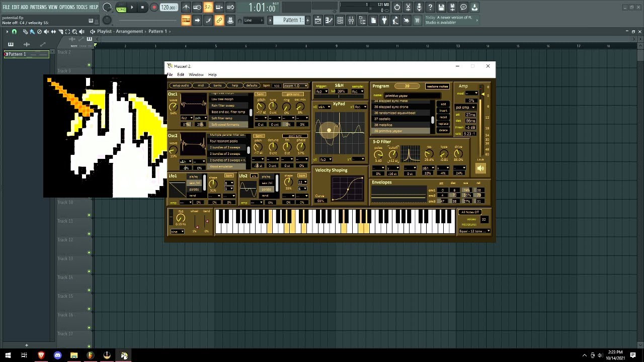Open the PATTERNS menu

(x=38, y=7)
